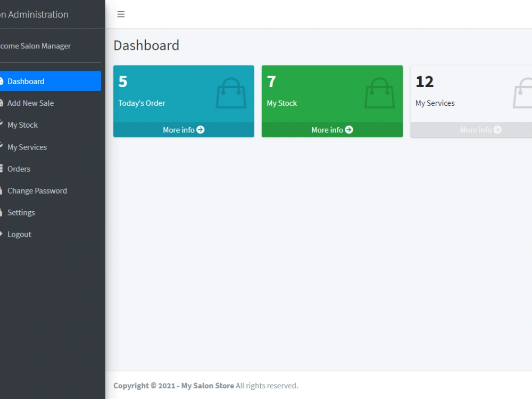Click Copyright © 2021 footer text
The width and height of the screenshot is (532, 399).
[144, 386]
